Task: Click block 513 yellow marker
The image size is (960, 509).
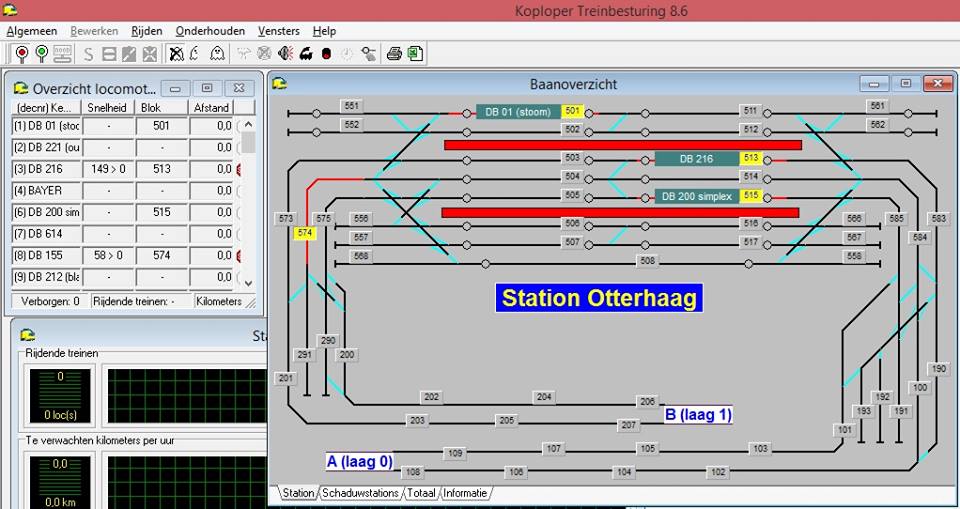Action: coord(751,159)
